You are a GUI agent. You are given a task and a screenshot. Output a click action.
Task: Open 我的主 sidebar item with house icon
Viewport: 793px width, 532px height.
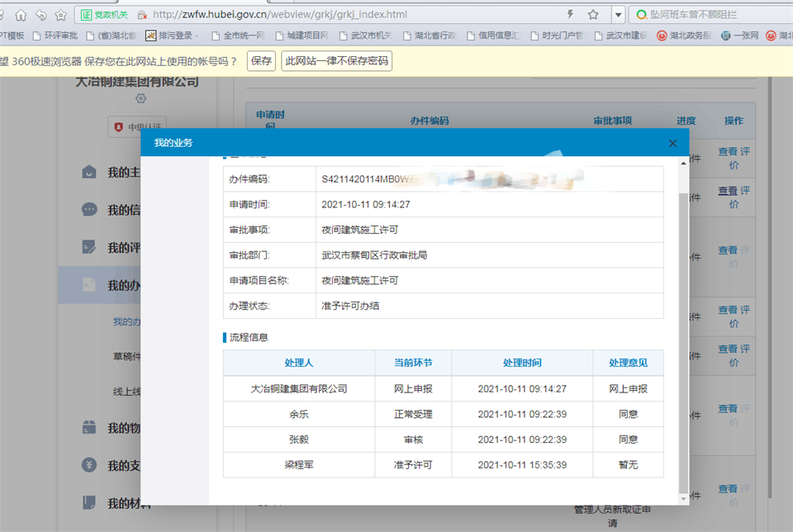point(111,173)
